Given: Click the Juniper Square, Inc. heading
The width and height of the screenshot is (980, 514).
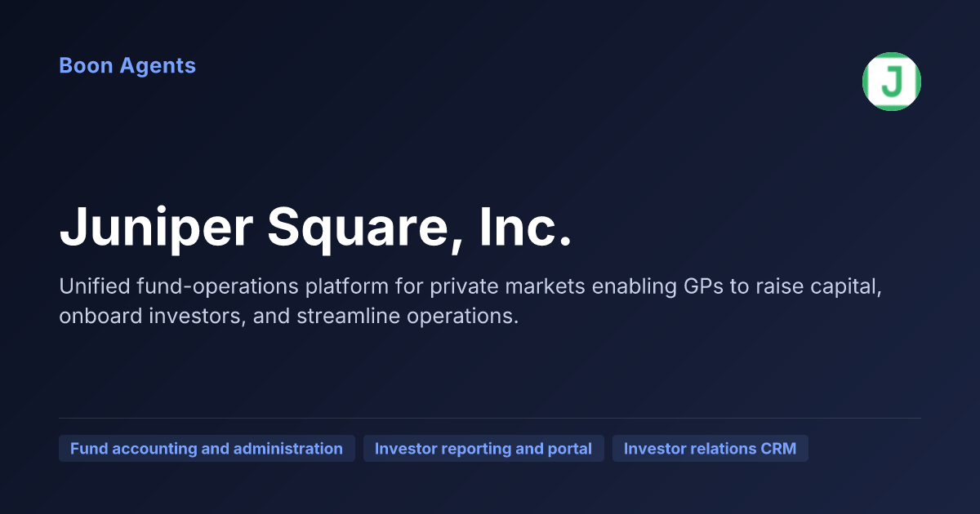Looking at the screenshot, I should click(x=316, y=227).
